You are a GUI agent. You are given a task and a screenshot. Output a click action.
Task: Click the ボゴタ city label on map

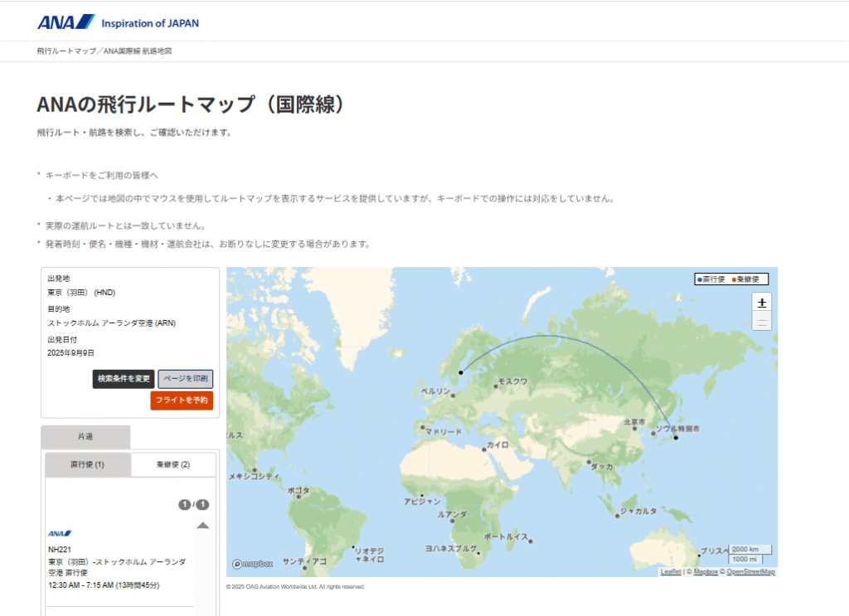click(298, 491)
